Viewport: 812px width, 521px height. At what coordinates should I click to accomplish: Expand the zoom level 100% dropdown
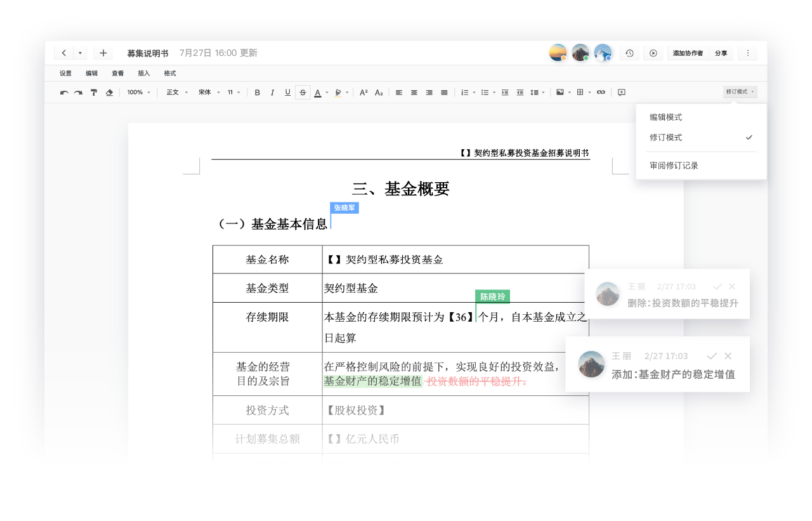(x=140, y=92)
